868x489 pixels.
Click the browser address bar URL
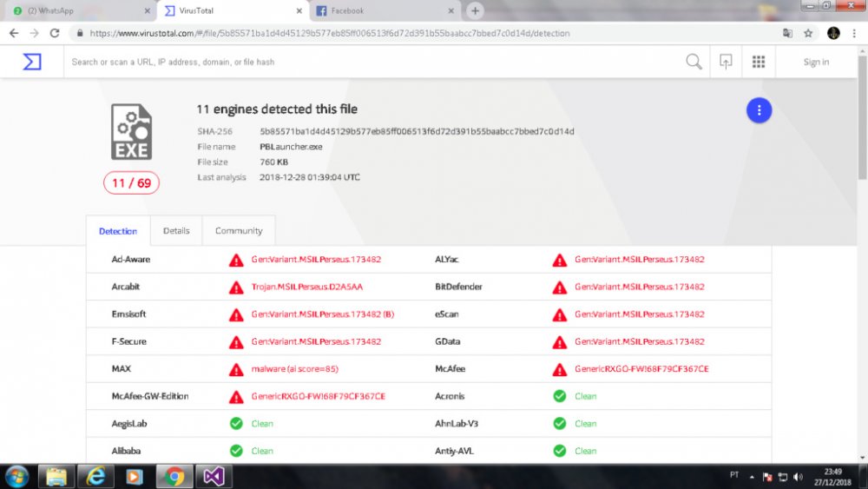point(329,33)
